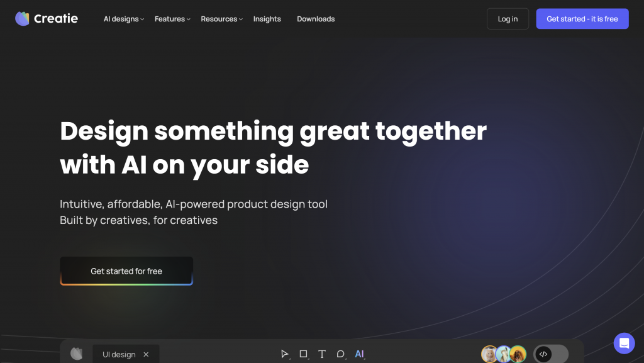644x363 pixels.
Task: Open the Downloads page
Action: pyautogui.click(x=316, y=19)
